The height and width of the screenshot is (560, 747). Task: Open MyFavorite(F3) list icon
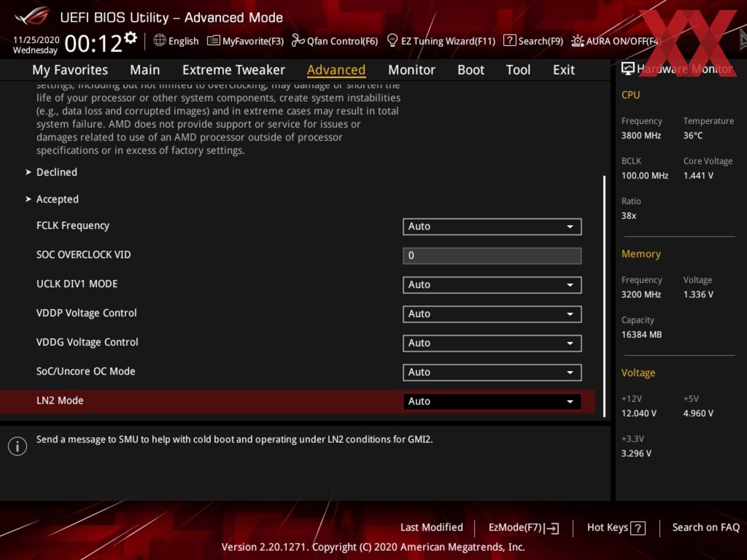point(213,41)
